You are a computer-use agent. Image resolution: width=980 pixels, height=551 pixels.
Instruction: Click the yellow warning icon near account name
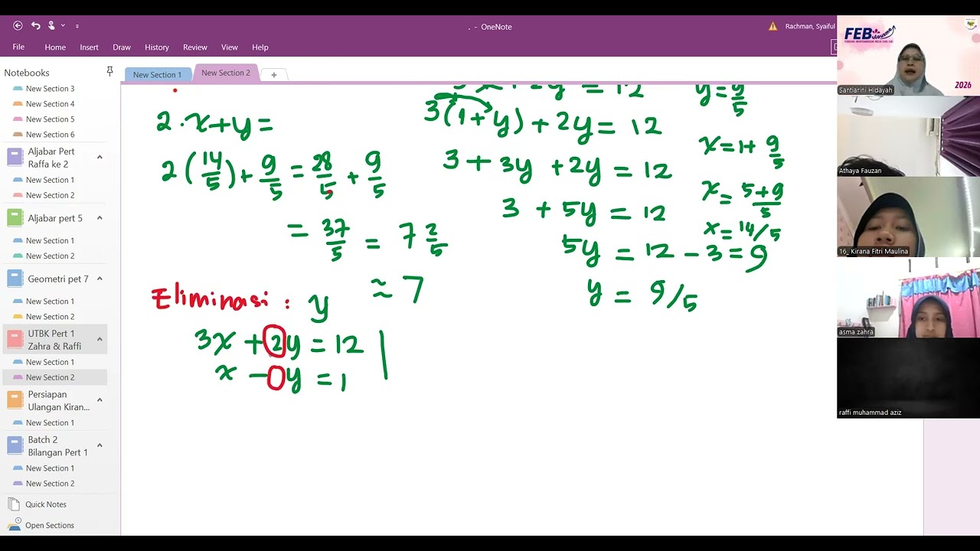coord(773,26)
